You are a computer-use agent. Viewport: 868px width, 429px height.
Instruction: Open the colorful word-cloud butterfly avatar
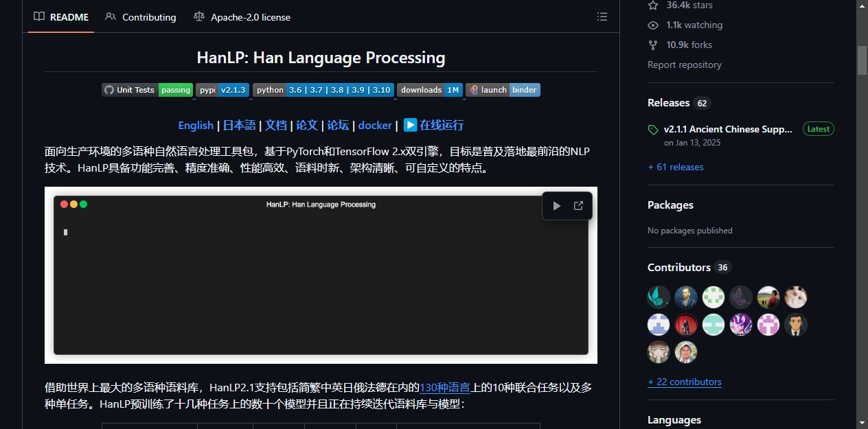coord(741,297)
